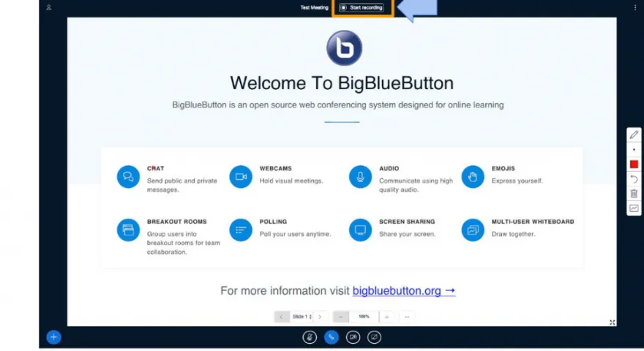Click the Screen Sharing monitor icon
Screen dimensions: 644x351
(360, 230)
